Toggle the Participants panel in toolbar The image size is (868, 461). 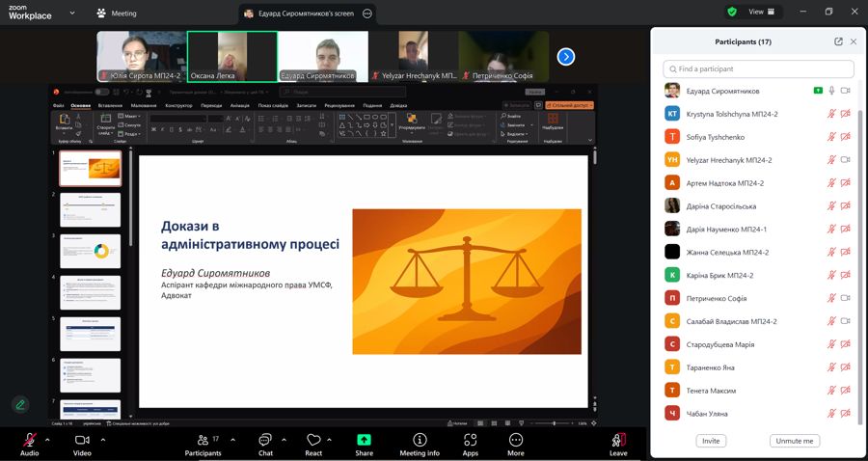203,444
